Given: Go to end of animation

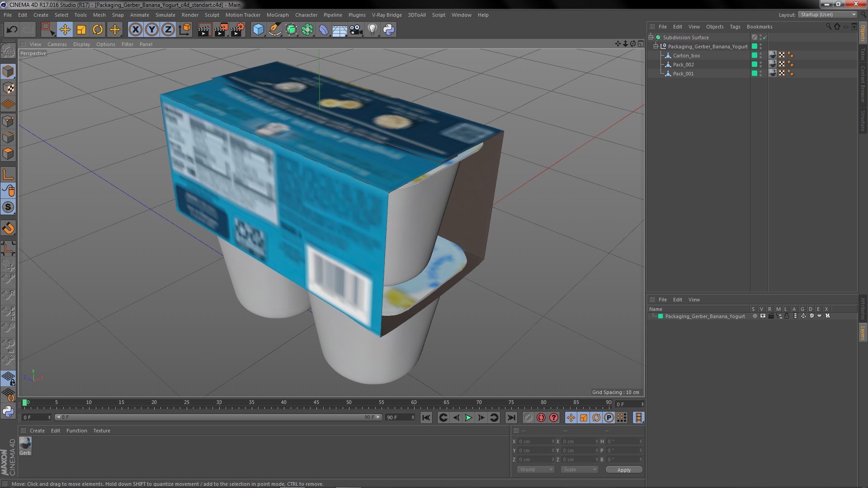Looking at the screenshot, I should pyautogui.click(x=511, y=418).
